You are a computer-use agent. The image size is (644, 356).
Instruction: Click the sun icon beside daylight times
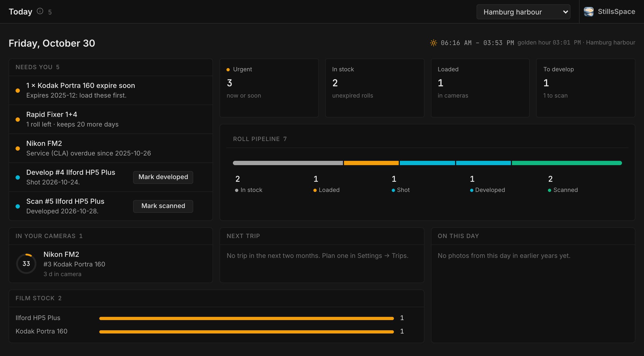tap(433, 43)
